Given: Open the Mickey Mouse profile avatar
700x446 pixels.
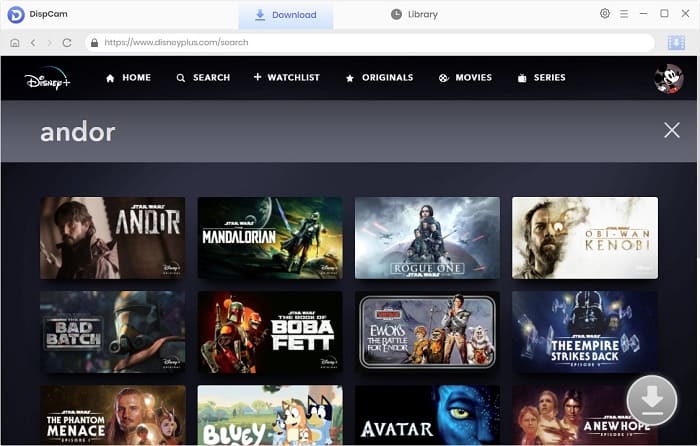Looking at the screenshot, I should pyautogui.click(x=668, y=79).
